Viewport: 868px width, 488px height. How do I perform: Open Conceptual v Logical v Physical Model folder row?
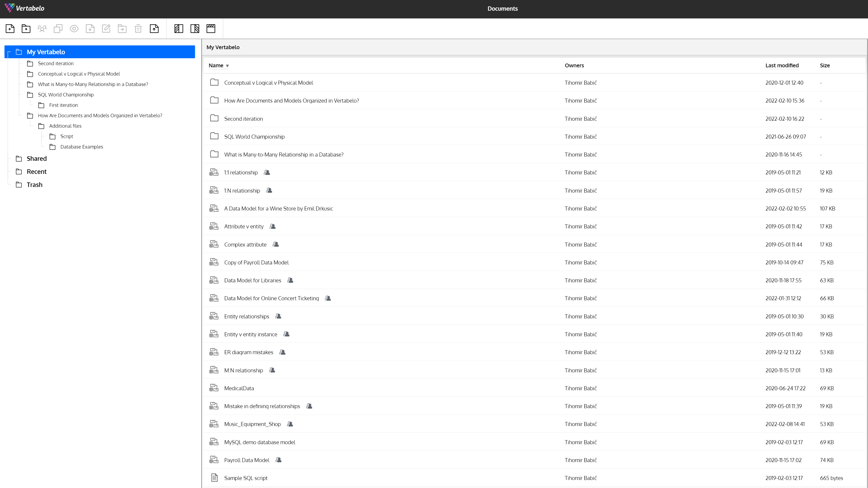534,83
